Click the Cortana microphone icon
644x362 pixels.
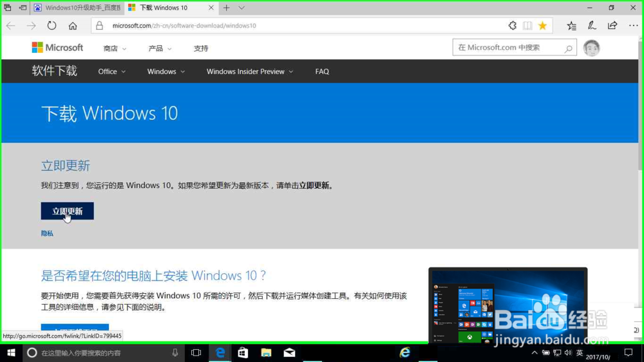pyautogui.click(x=175, y=352)
